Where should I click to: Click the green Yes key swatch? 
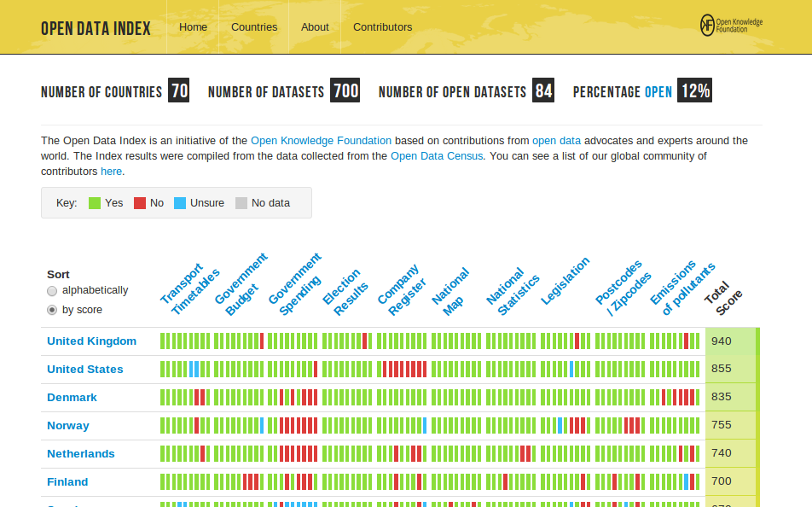pos(94,203)
